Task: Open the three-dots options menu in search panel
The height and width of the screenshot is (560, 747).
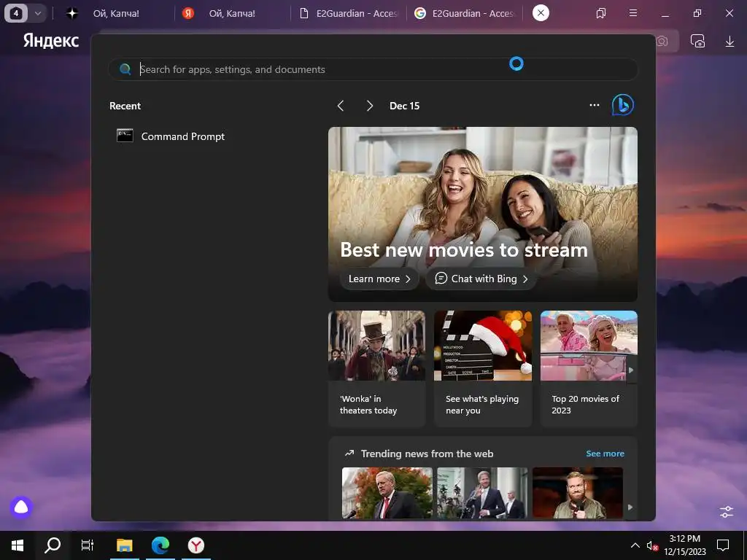Action: click(x=594, y=105)
